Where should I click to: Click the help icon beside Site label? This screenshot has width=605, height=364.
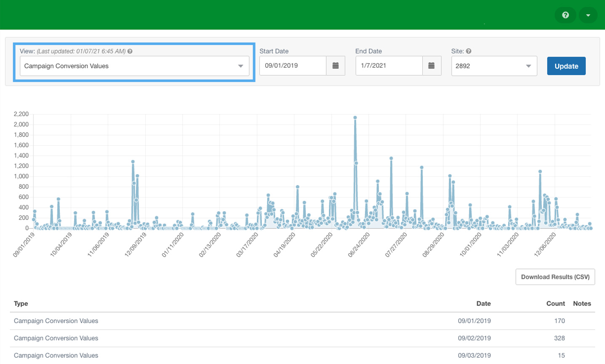pyautogui.click(x=469, y=51)
